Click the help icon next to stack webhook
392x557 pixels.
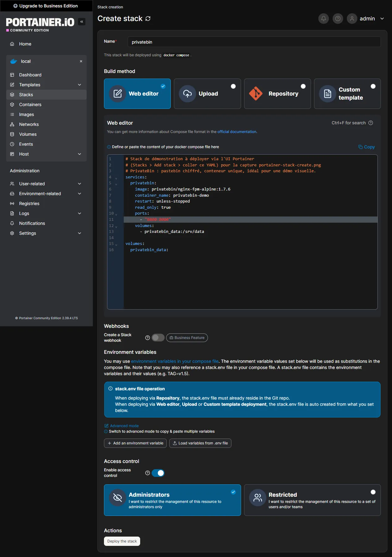pyautogui.click(x=148, y=338)
